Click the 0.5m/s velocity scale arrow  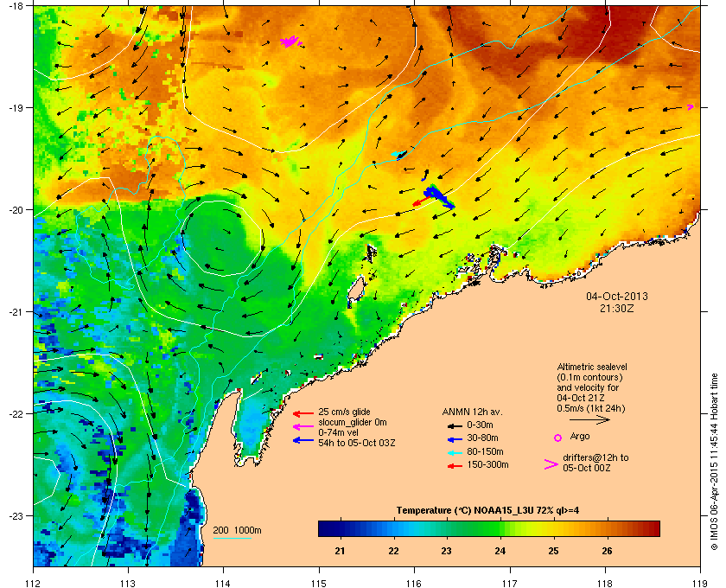(589, 420)
